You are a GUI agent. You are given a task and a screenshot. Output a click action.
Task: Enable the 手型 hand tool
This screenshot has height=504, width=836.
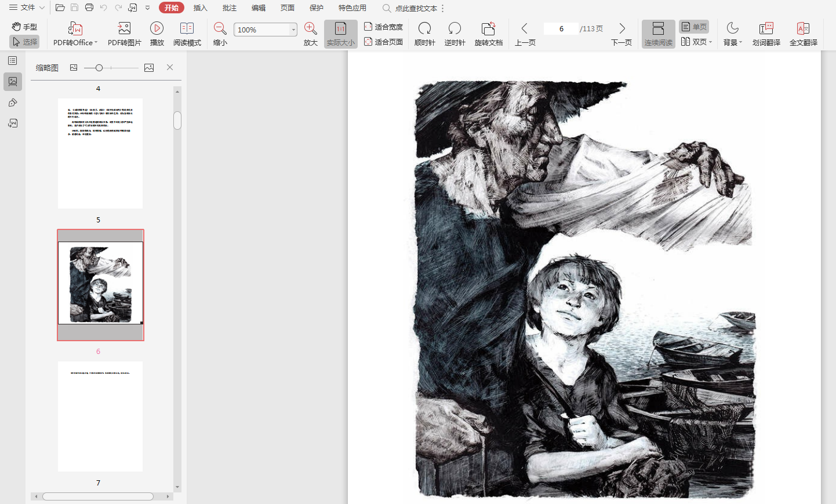[x=24, y=27]
